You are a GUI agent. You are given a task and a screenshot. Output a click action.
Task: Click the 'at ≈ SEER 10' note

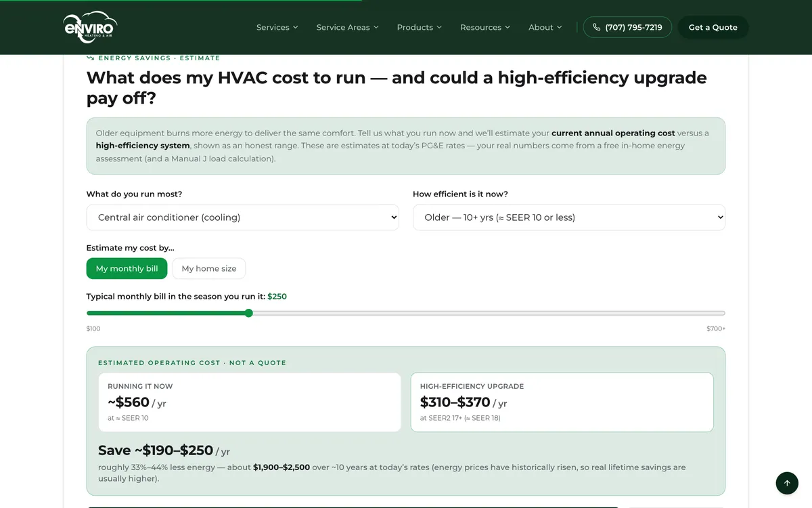128,418
